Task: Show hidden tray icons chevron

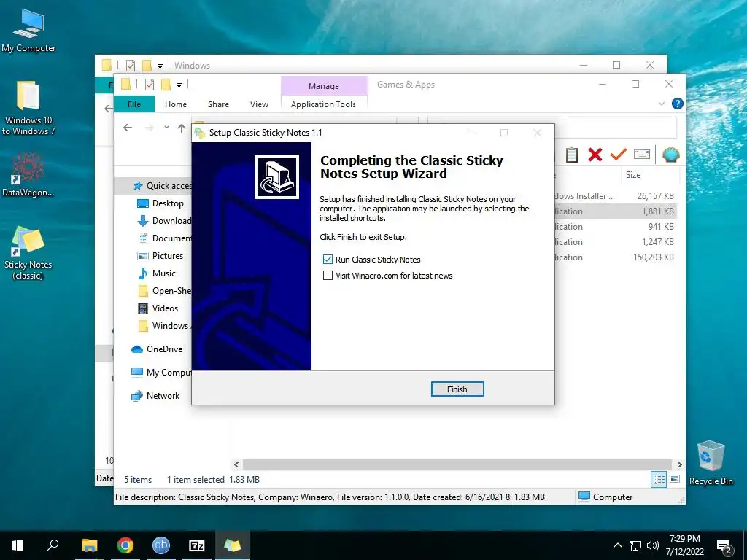Action: click(617, 545)
